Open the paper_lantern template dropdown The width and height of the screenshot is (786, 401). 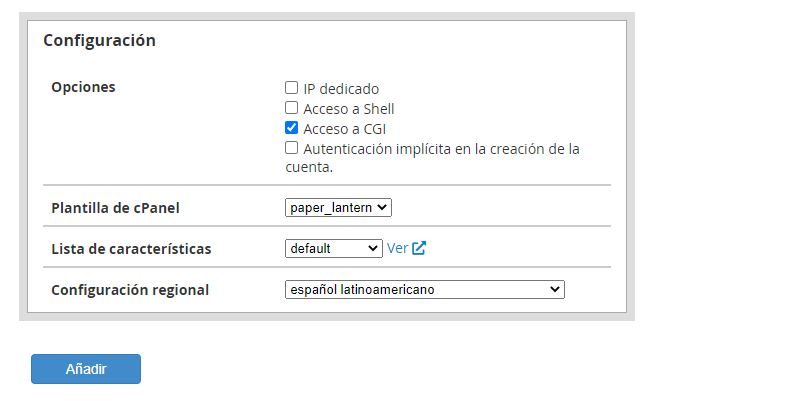[x=338, y=208]
